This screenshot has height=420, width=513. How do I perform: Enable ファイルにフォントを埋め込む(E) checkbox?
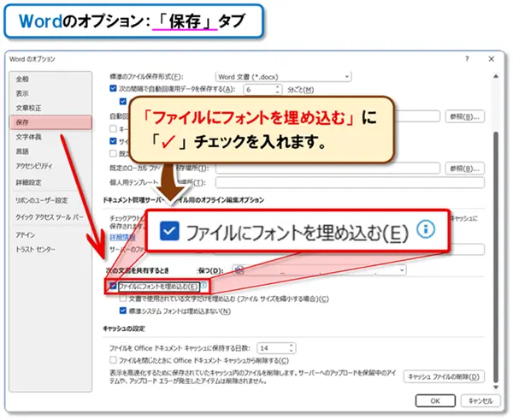click(x=113, y=286)
